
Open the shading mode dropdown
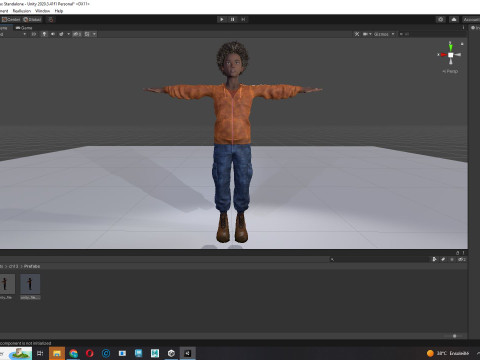[13, 34]
